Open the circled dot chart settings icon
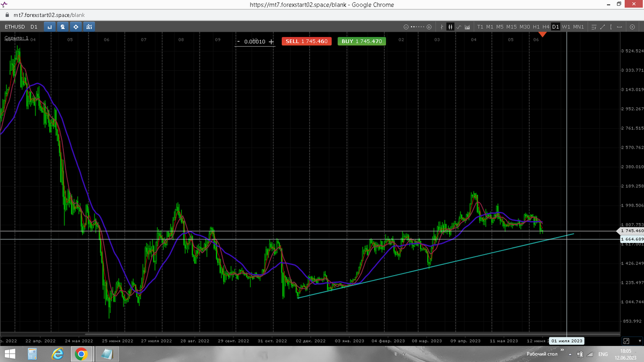This screenshot has height=362, width=644. pos(633,27)
